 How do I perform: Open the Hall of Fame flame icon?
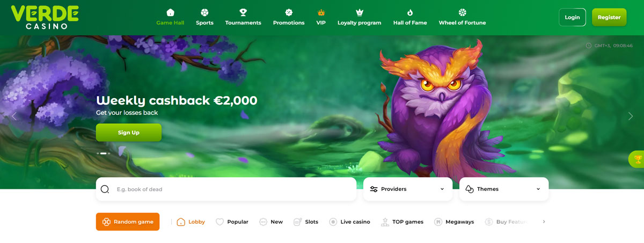(x=410, y=12)
